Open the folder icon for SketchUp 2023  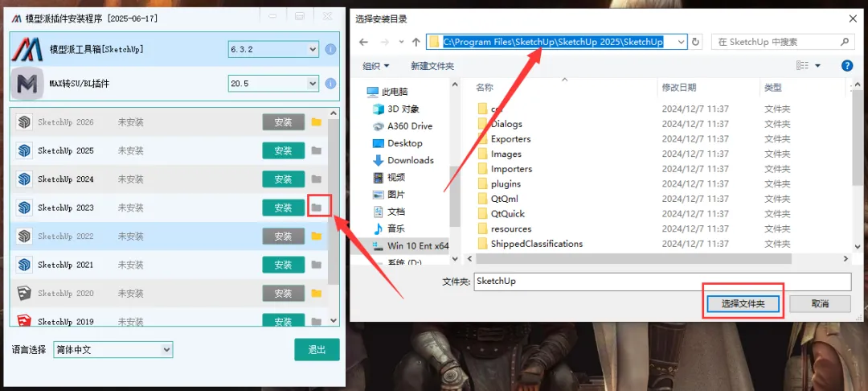pos(316,208)
